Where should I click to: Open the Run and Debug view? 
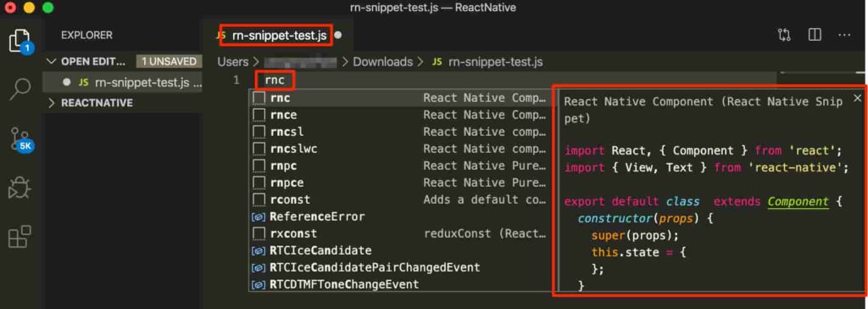20,188
